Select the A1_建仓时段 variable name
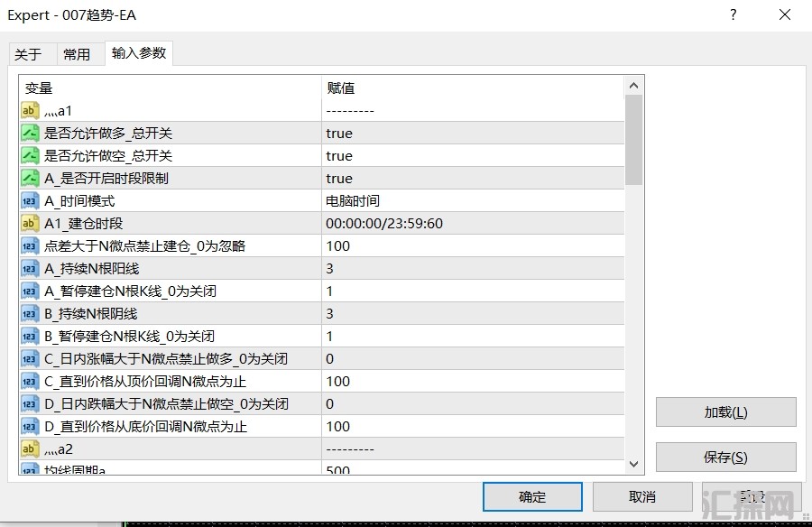 pos(83,223)
